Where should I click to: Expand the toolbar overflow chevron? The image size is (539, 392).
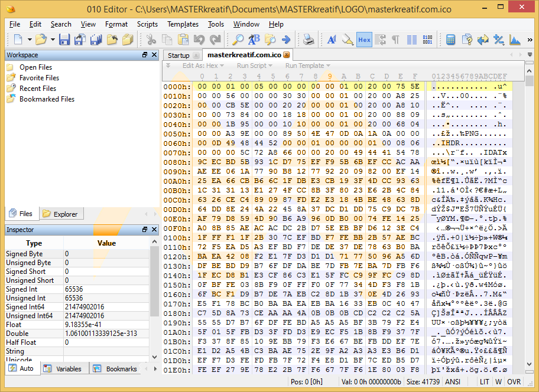pos(530,40)
